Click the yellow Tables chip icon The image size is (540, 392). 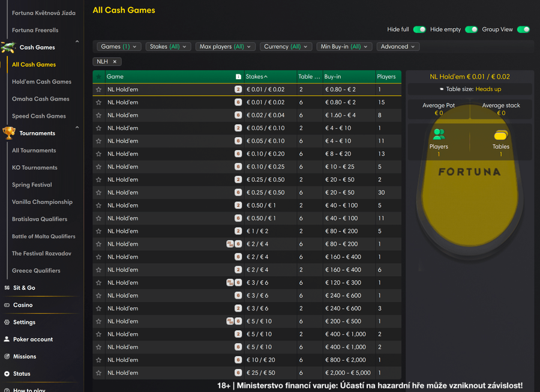point(501,135)
